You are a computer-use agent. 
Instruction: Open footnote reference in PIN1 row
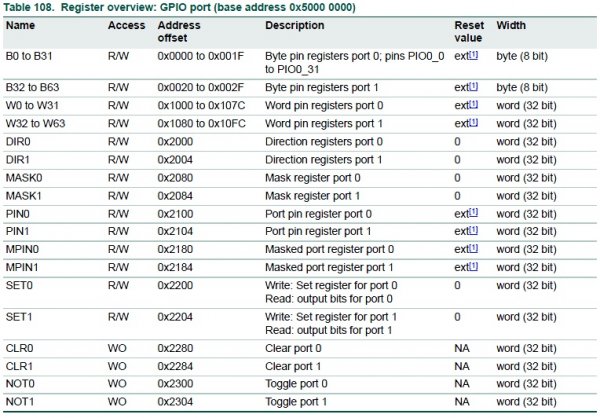point(474,231)
